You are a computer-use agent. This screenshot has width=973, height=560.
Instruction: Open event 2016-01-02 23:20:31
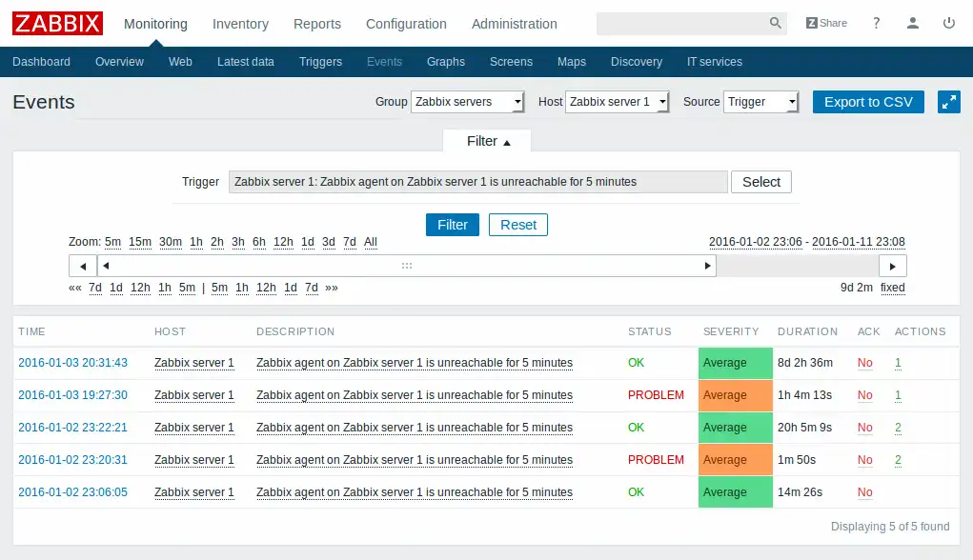pos(72,460)
